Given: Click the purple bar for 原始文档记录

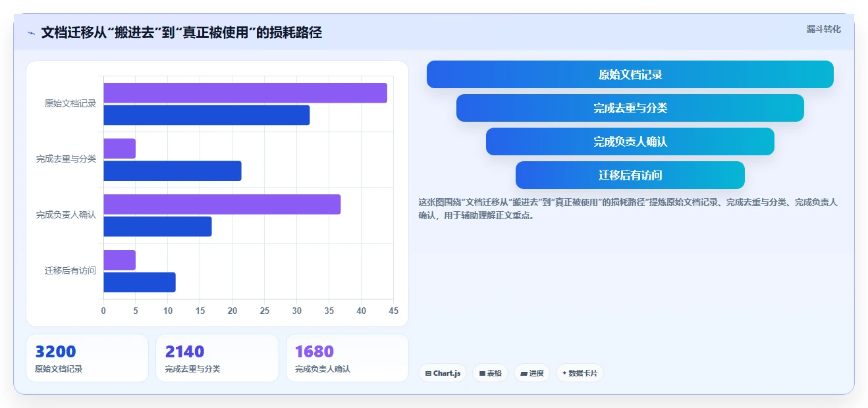Looking at the screenshot, I should pos(245,93).
